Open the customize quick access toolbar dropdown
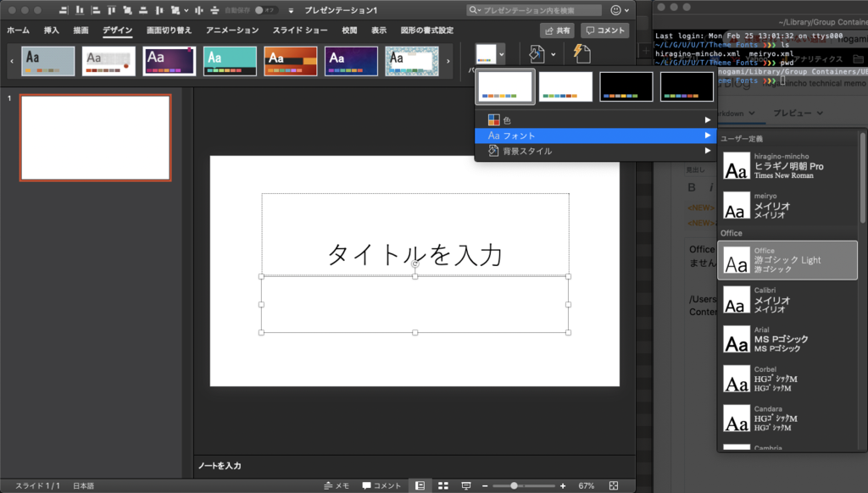The image size is (868, 493). [x=292, y=10]
